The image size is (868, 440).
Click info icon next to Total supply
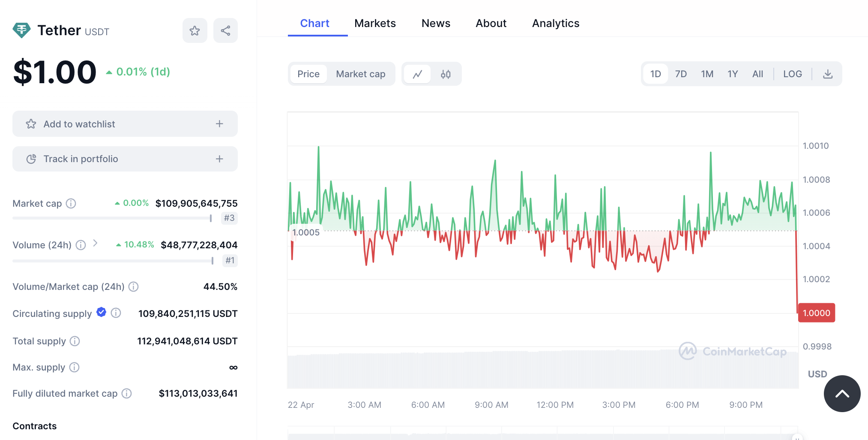[75, 341]
